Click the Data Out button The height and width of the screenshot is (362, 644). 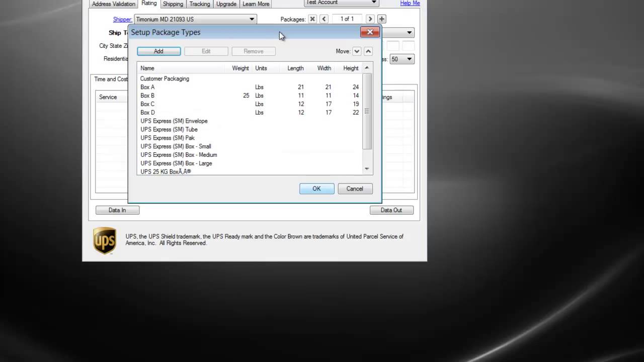click(391, 210)
